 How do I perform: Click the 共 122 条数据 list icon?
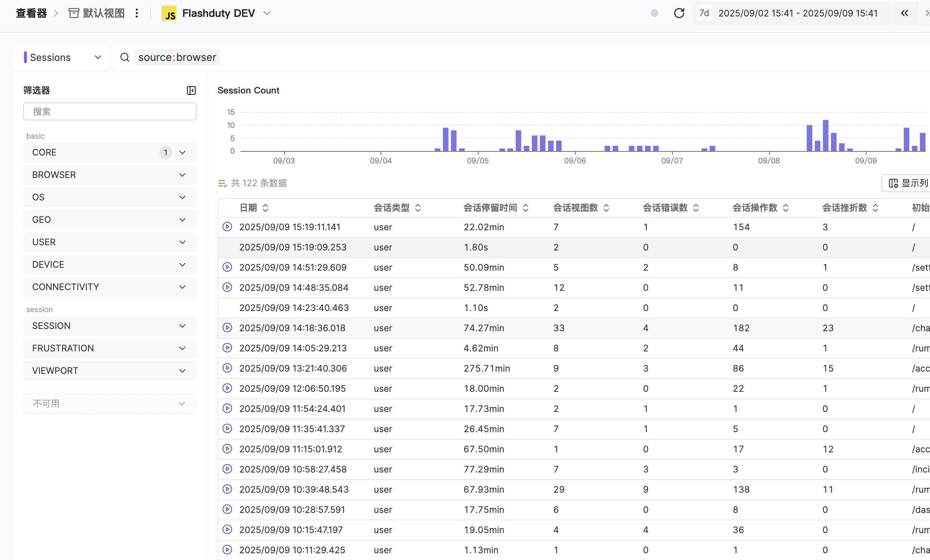(x=222, y=184)
